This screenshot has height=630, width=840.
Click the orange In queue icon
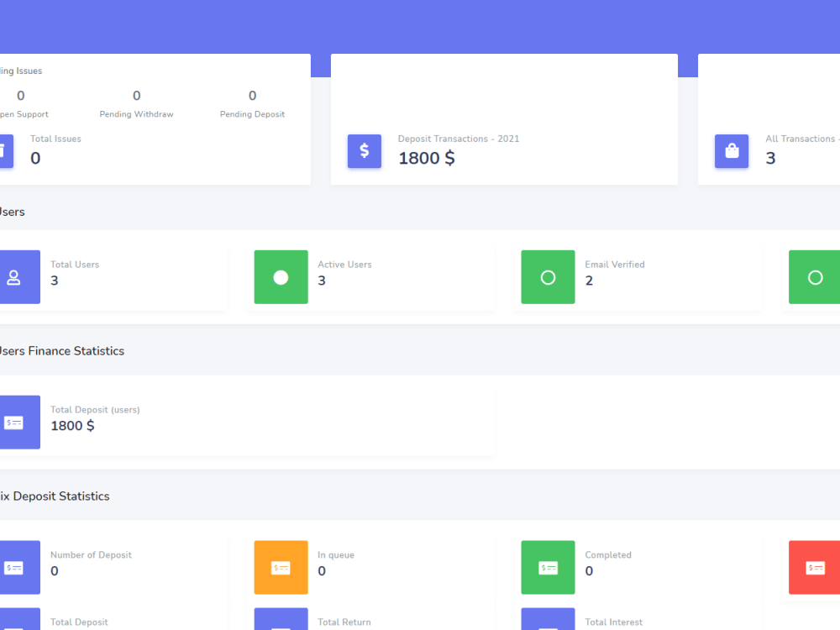pos(281,567)
